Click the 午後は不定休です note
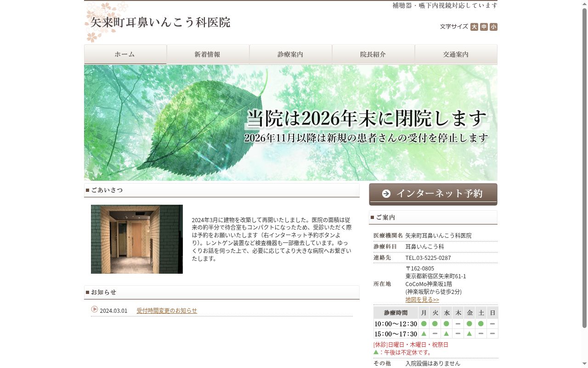Image resolution: width=588 pixels, height=368 pixels. tap(406, 352)
